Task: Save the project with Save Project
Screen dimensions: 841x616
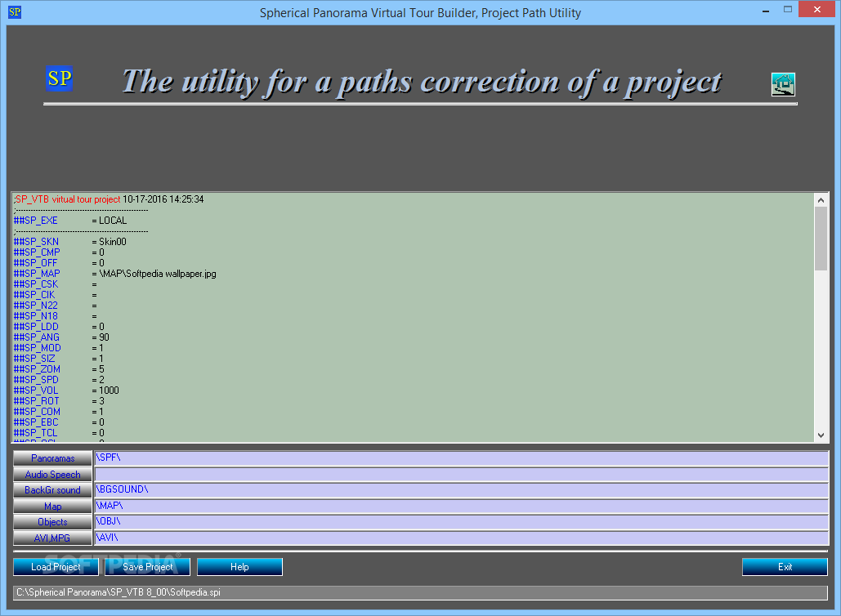Action: tap(147, 567)
